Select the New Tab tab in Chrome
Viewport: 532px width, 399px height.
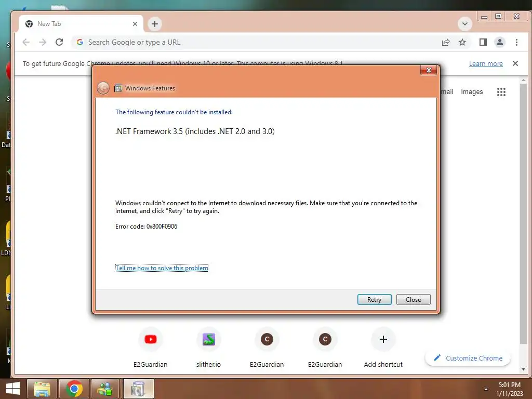click(x=81, y=24)
